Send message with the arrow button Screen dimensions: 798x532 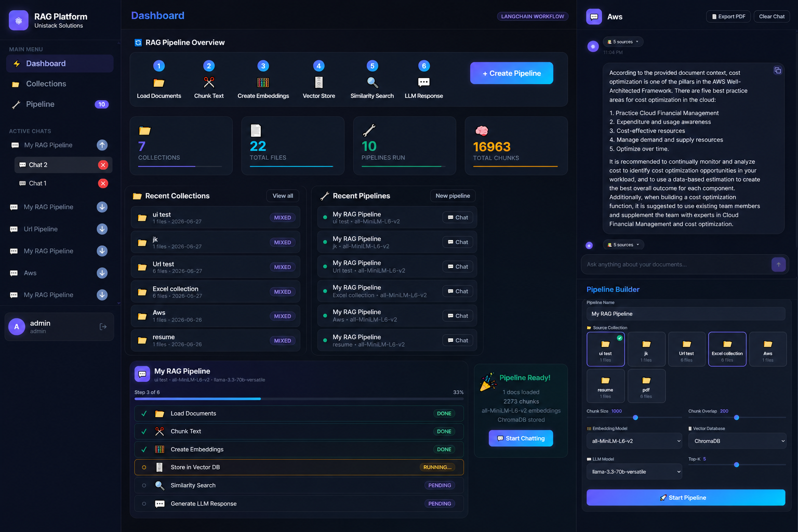click(x=778, y=264)
